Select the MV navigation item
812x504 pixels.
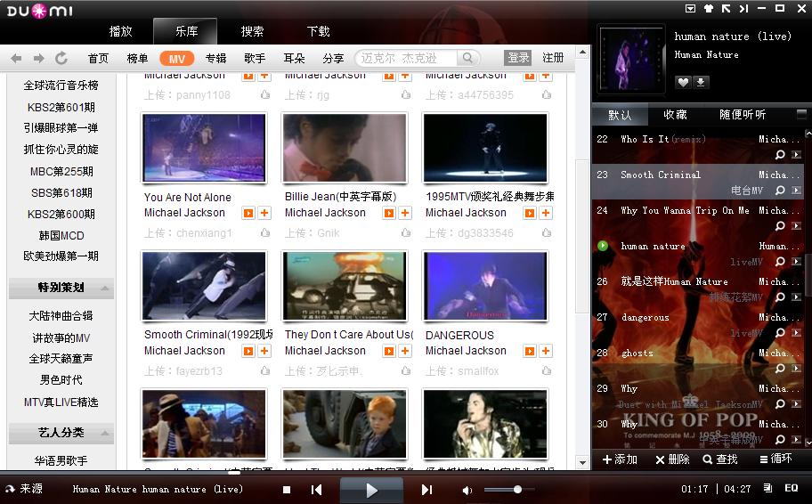176,59
